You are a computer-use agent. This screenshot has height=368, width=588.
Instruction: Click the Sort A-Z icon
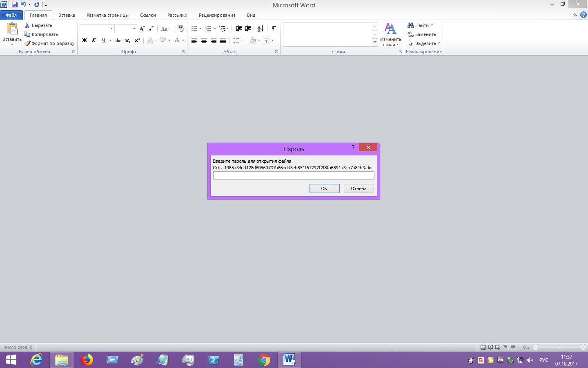261,29
